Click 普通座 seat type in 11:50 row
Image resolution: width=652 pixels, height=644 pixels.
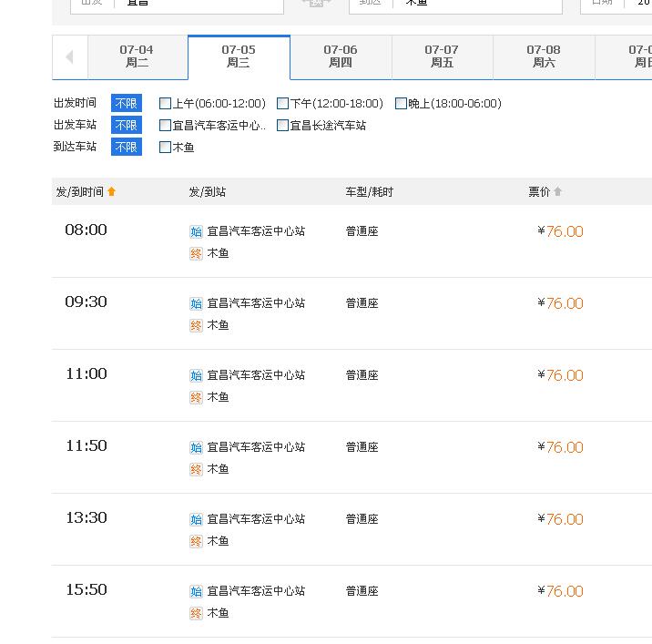tap(362, 447)
